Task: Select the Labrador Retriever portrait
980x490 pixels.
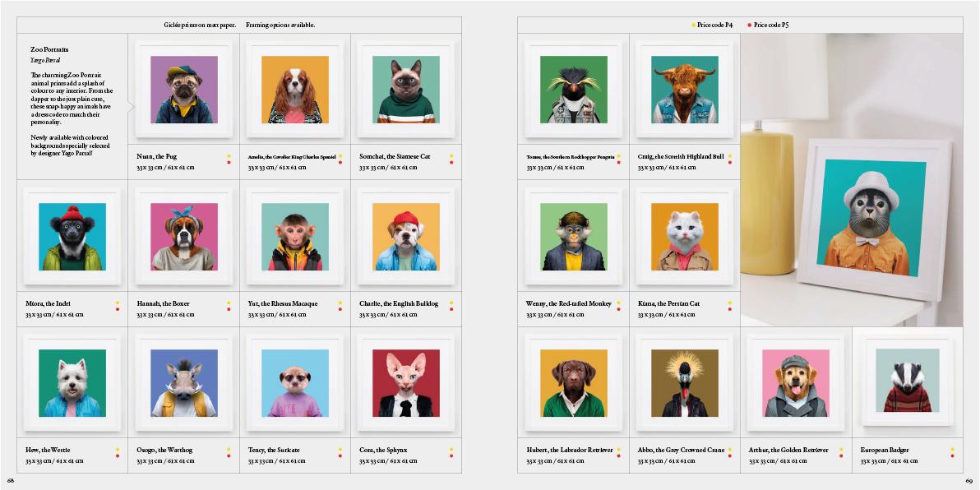Action: [x=573, y=382]
